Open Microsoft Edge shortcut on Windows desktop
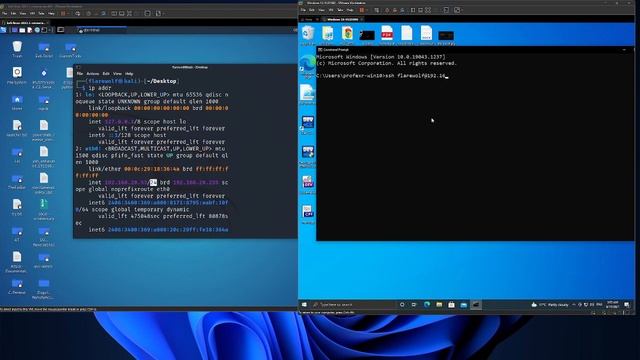This screenshot has width=640, height=360. click(x=307, y=65)
